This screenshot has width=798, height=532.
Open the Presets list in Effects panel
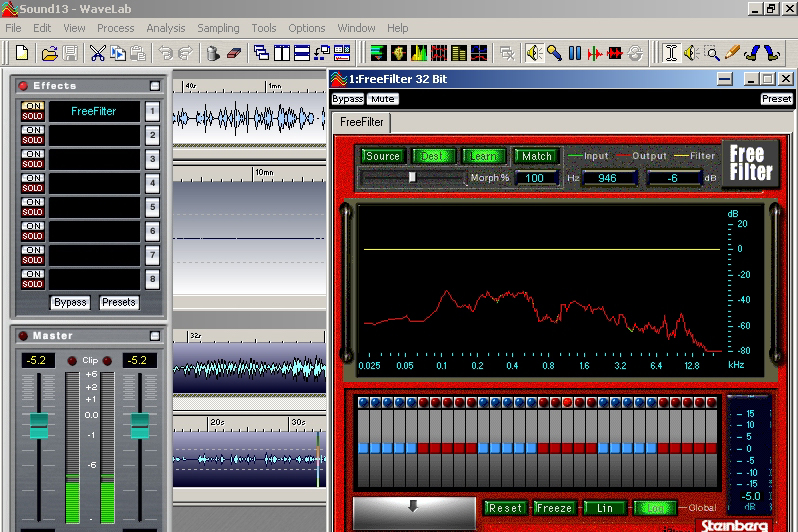[118, 302]
